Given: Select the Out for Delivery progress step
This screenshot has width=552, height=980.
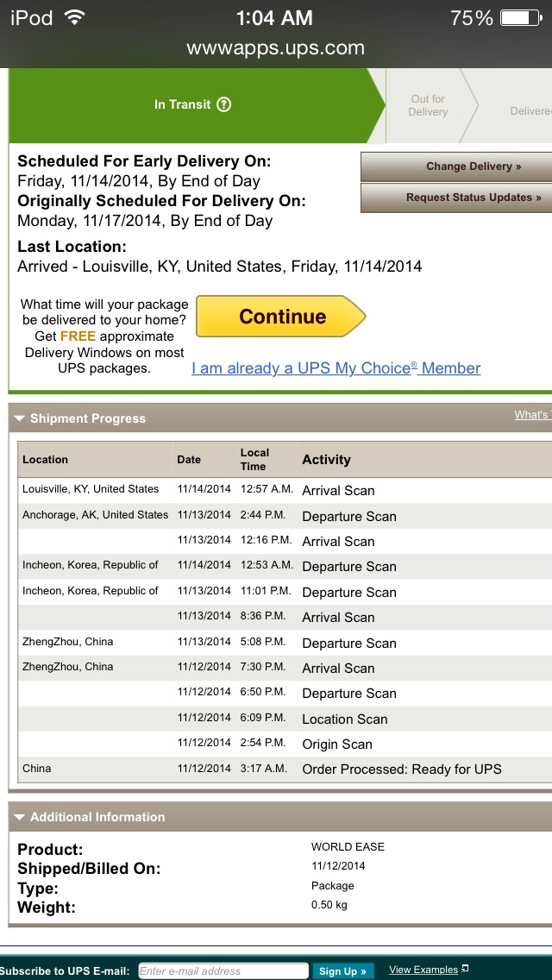Looking at the screenshot, I should [x=428, y=105].
